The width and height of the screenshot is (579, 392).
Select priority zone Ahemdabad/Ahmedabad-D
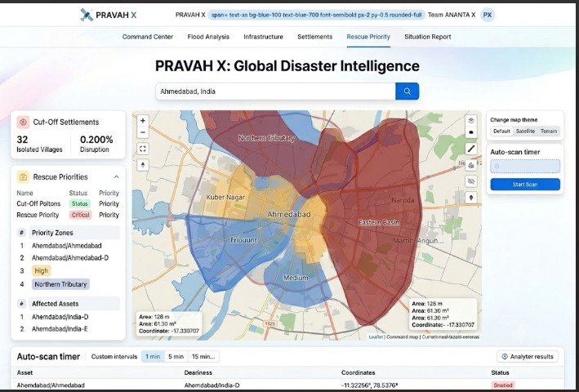pyautogui.click(x=70, y=257)
